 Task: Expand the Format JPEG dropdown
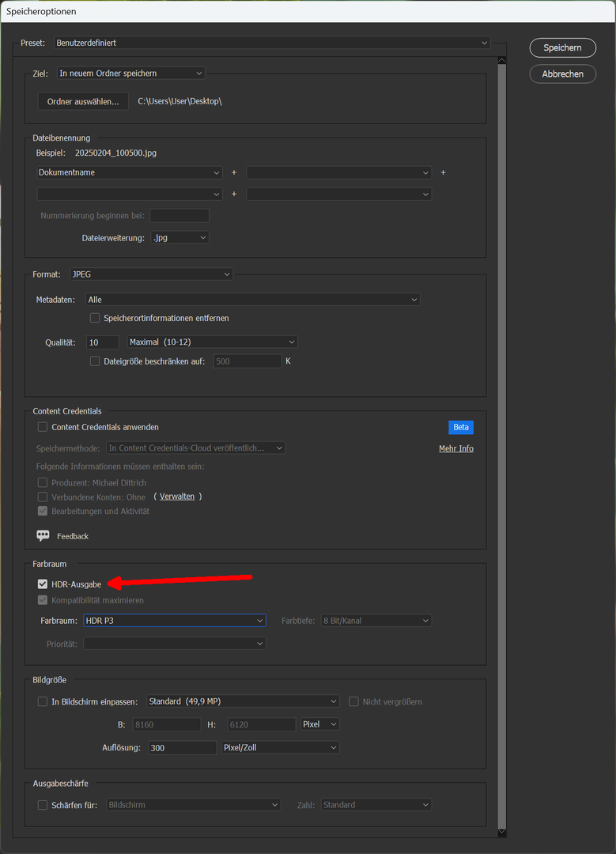150,274
